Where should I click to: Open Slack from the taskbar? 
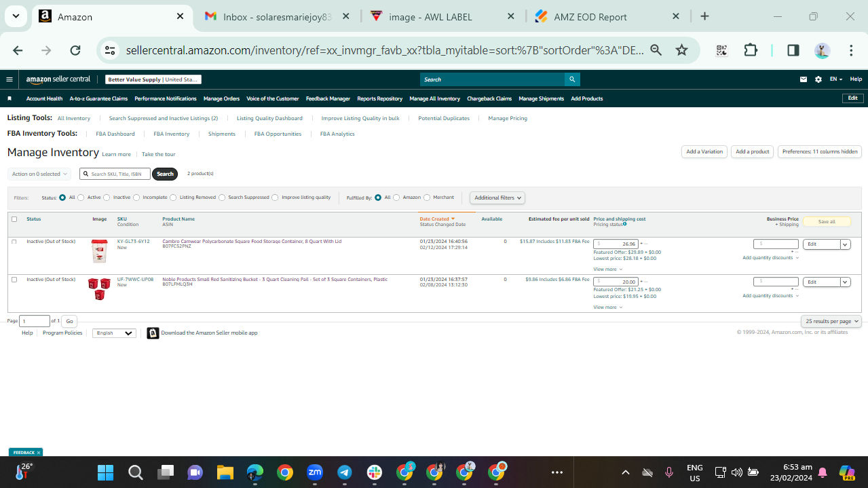(x=374, y=472)
